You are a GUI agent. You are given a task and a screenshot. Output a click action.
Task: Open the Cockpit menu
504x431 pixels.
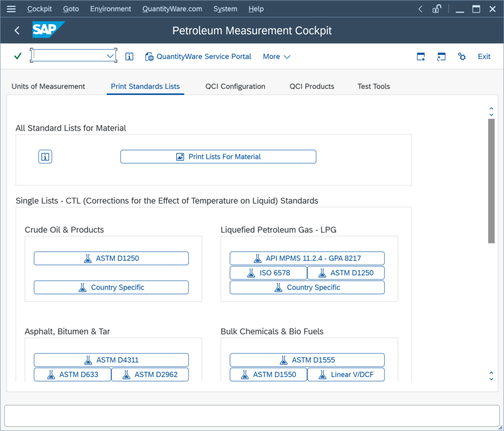click(39, 9)
